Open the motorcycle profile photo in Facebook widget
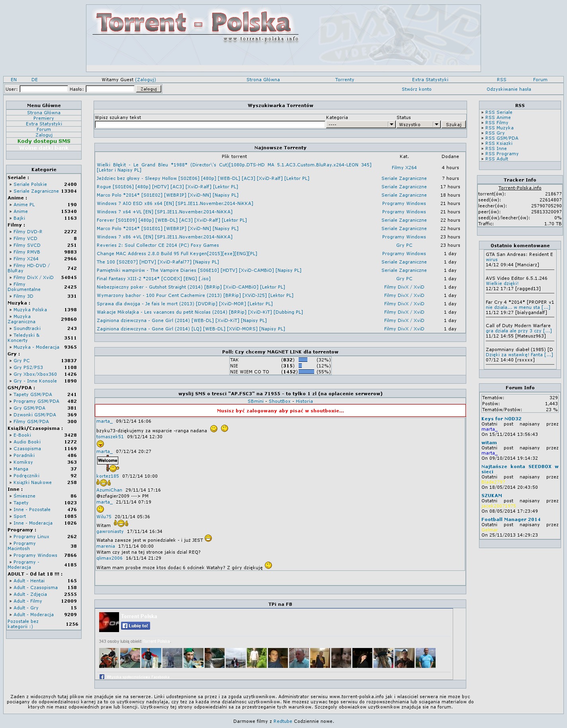The image size is (567, 728). point(109,658)
